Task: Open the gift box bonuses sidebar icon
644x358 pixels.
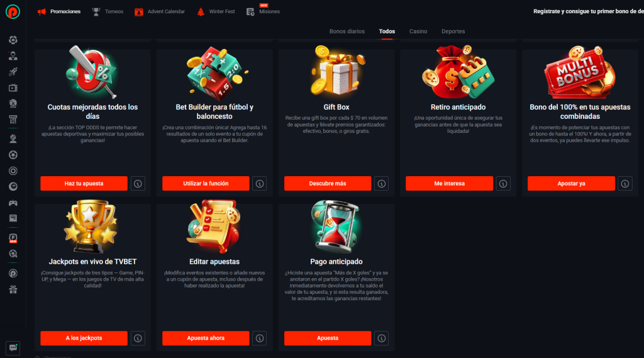Action: [13, 290]
